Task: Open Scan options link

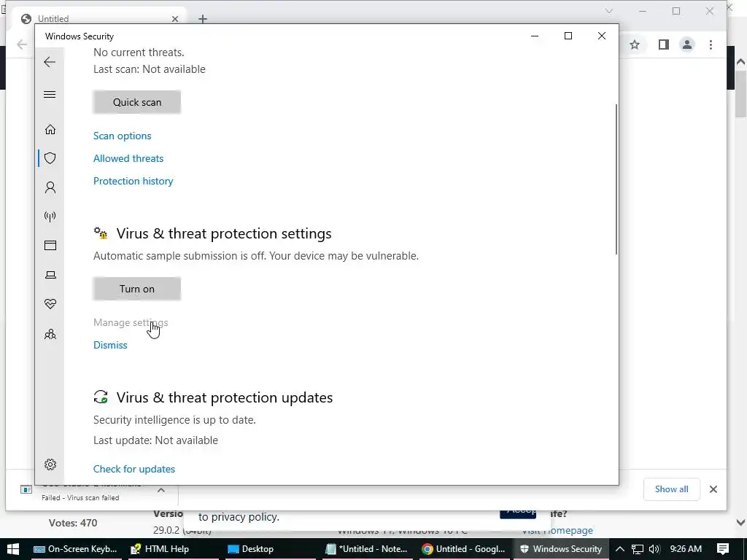Action: tap(122, 136)
